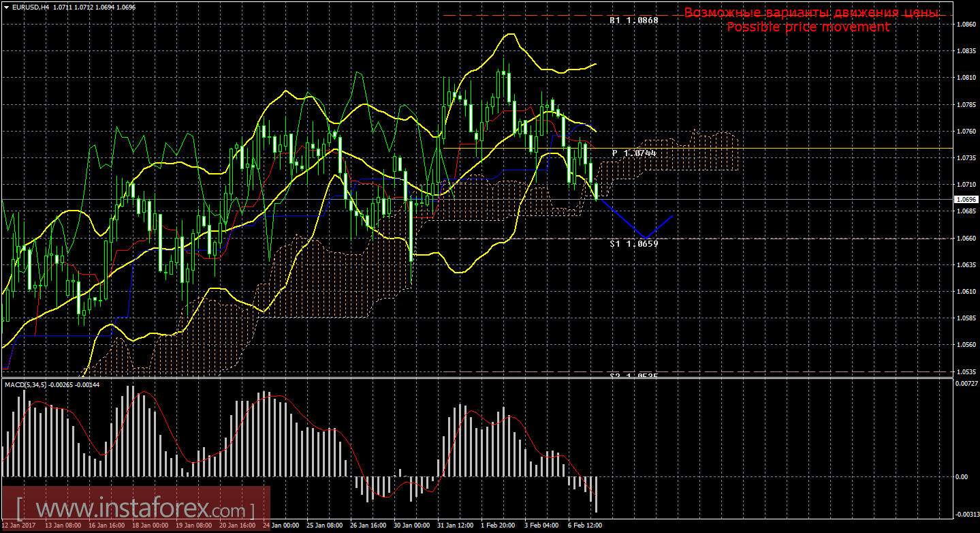Click the red 'Possible price movement' caption
Screen dimensions: 980x533
pyautogui.click(x=808, y=27)
